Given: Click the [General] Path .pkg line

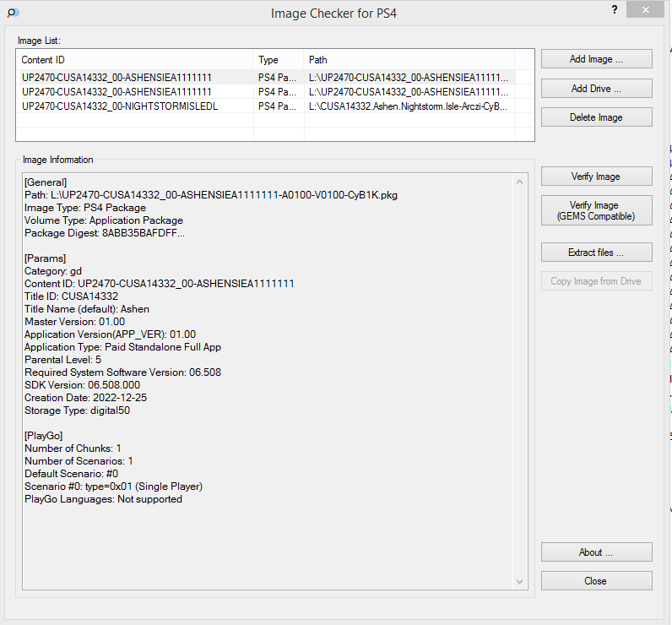Looking at the screenshot, I should (211, 195).
